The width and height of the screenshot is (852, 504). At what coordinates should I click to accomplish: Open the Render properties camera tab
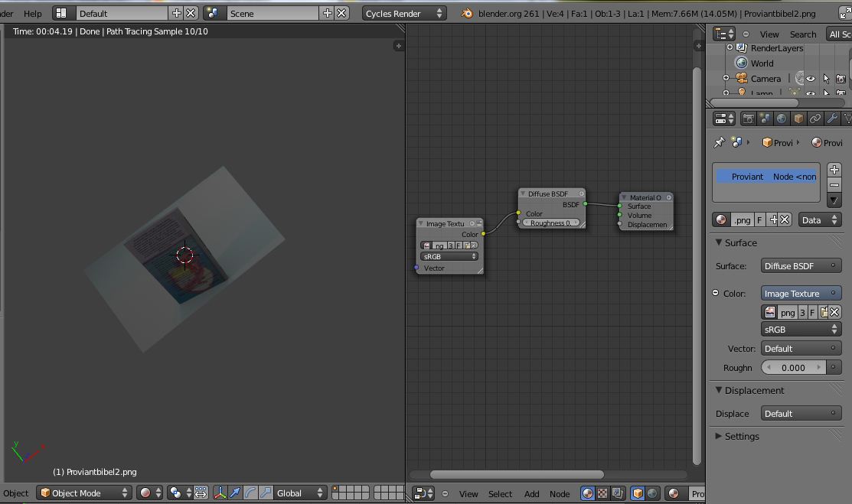(x=748, y=119)
